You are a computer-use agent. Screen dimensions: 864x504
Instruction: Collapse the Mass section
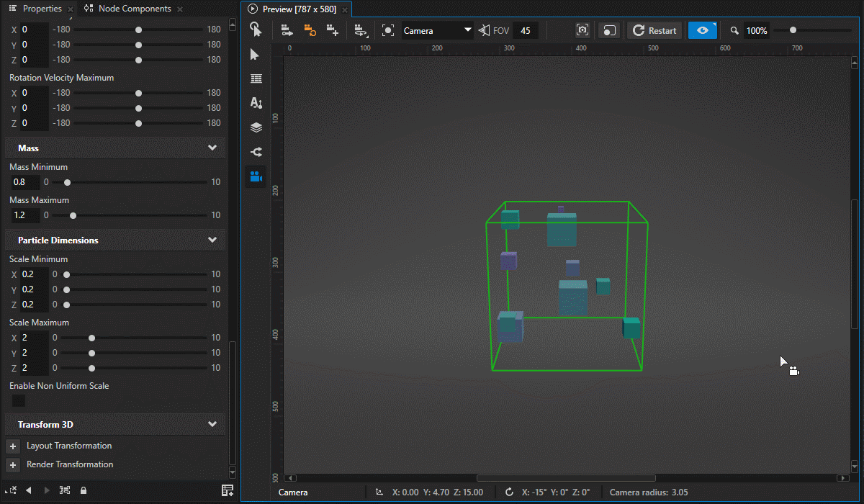coord(212,148)
